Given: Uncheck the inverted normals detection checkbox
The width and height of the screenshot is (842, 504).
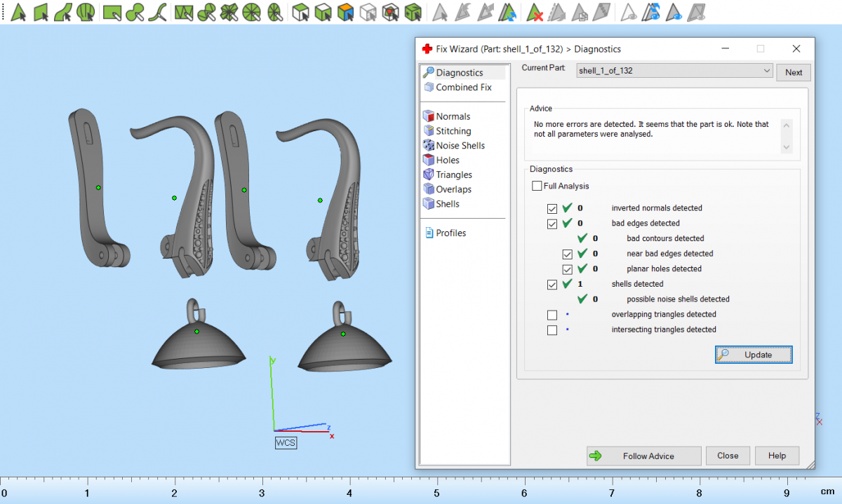Looking at the screenshot, I should (x=552, y=208).
